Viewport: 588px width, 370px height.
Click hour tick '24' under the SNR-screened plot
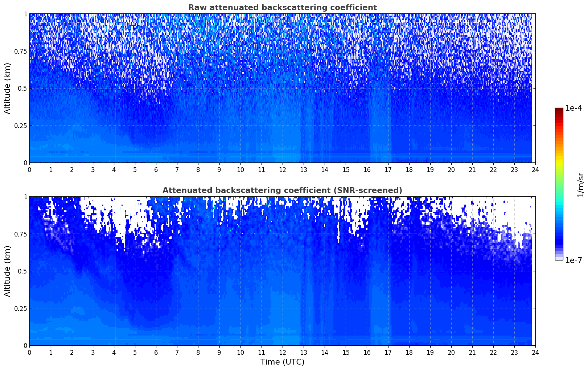pyautogui.click(x=535, y=353)
